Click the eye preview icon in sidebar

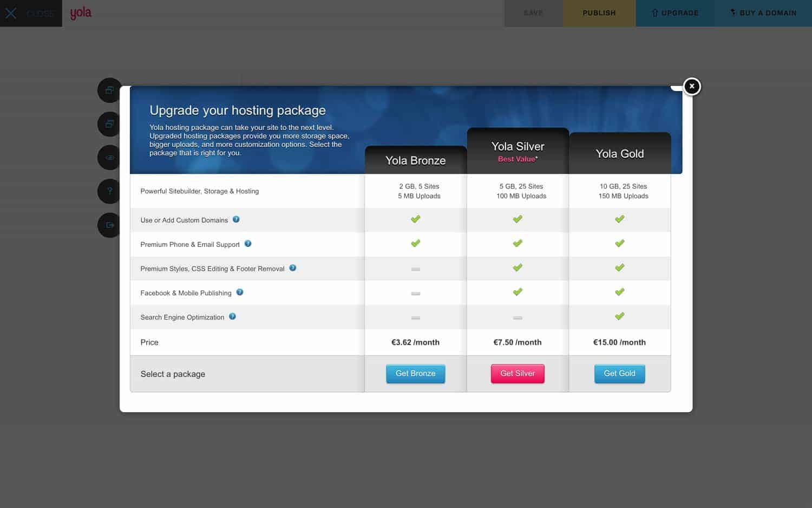point(109,158)
